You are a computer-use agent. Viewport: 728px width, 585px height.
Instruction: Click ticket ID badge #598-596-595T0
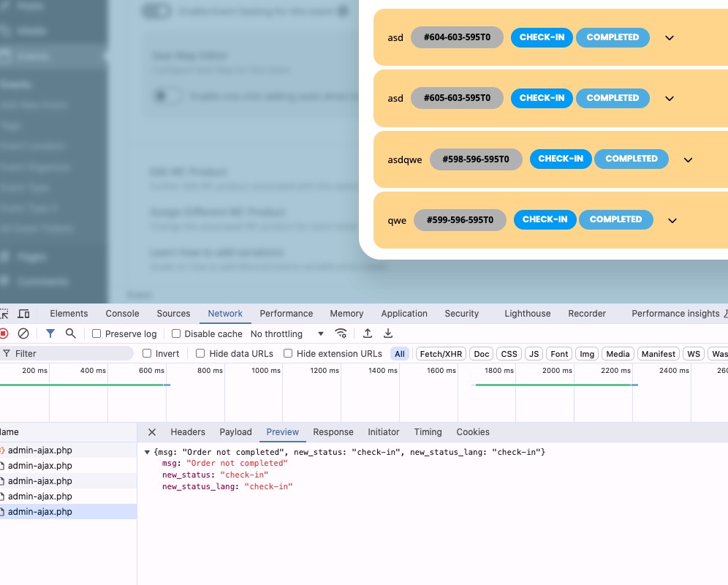[476, 159]
